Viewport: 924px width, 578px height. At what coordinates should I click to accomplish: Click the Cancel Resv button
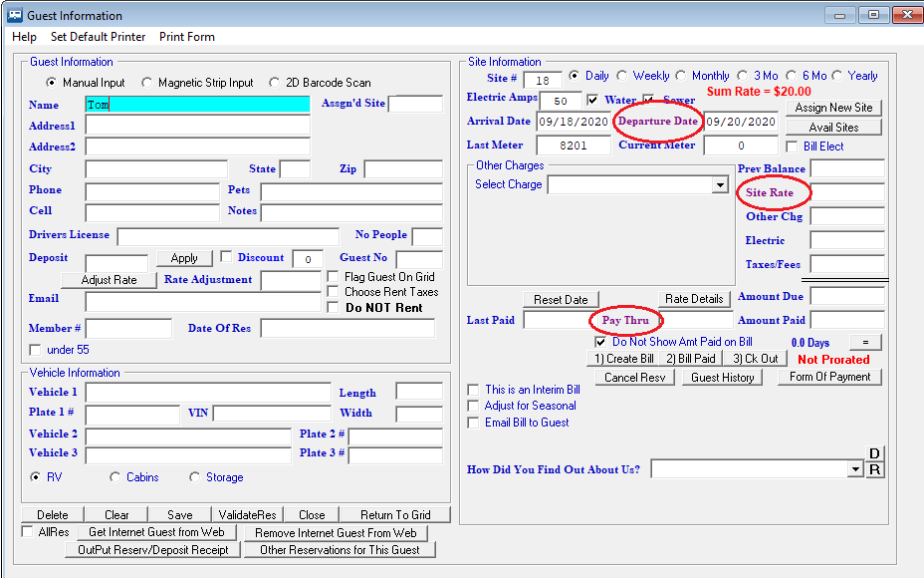[634, 378]
